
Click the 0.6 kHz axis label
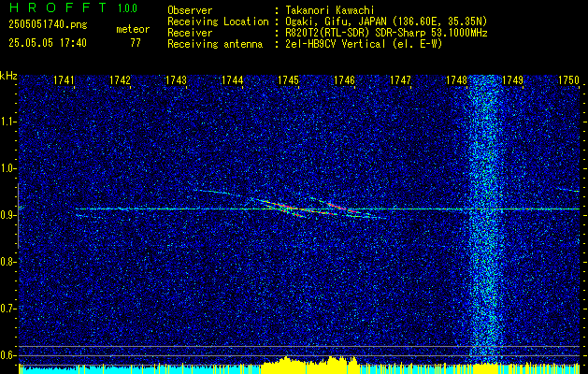pyautogui.click(x=7, y=355)
